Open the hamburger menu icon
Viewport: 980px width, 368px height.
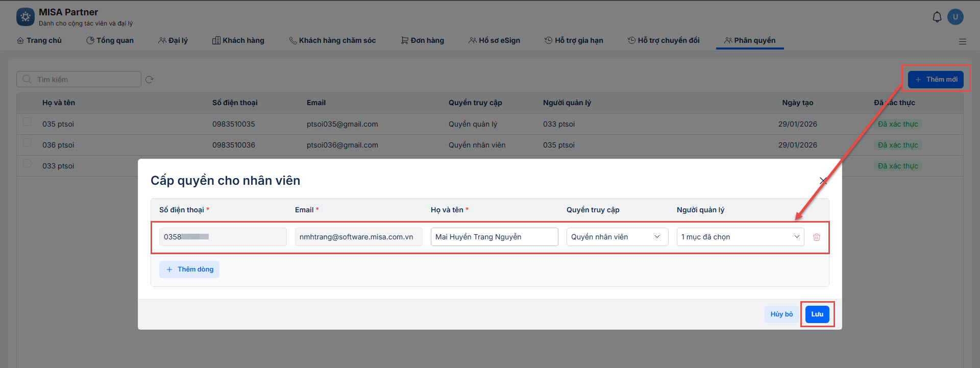point(963,41)
